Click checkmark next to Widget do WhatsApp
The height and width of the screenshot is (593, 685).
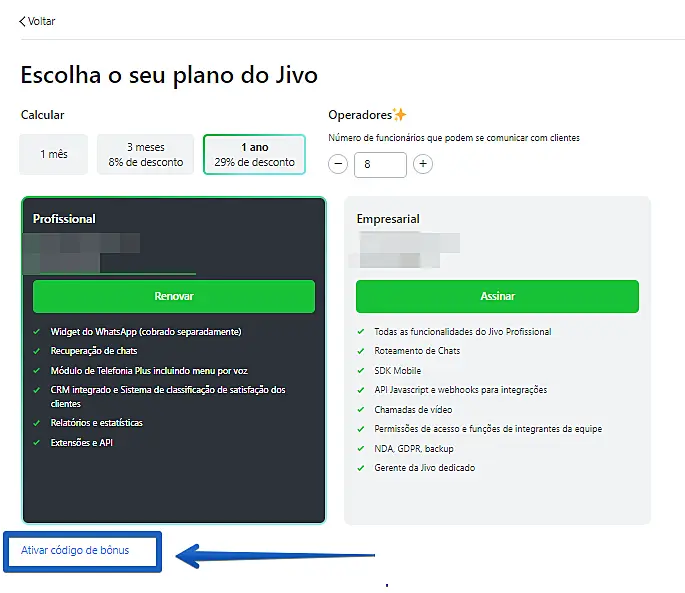[37, 332]
